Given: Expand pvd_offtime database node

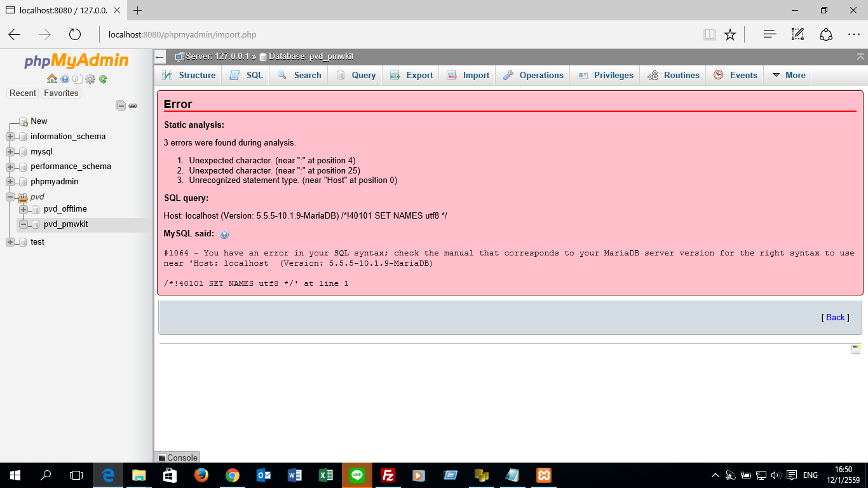Looking at the screenshot, I should 23,209.
